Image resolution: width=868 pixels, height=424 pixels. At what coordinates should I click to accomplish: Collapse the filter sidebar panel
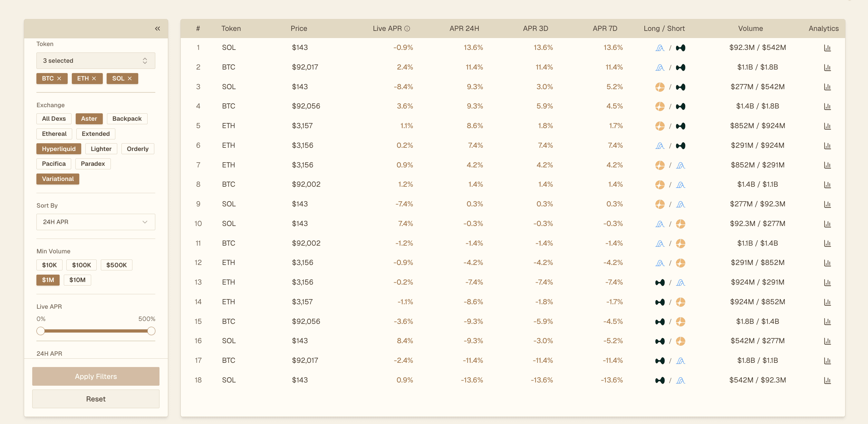[x=157, y=29]
